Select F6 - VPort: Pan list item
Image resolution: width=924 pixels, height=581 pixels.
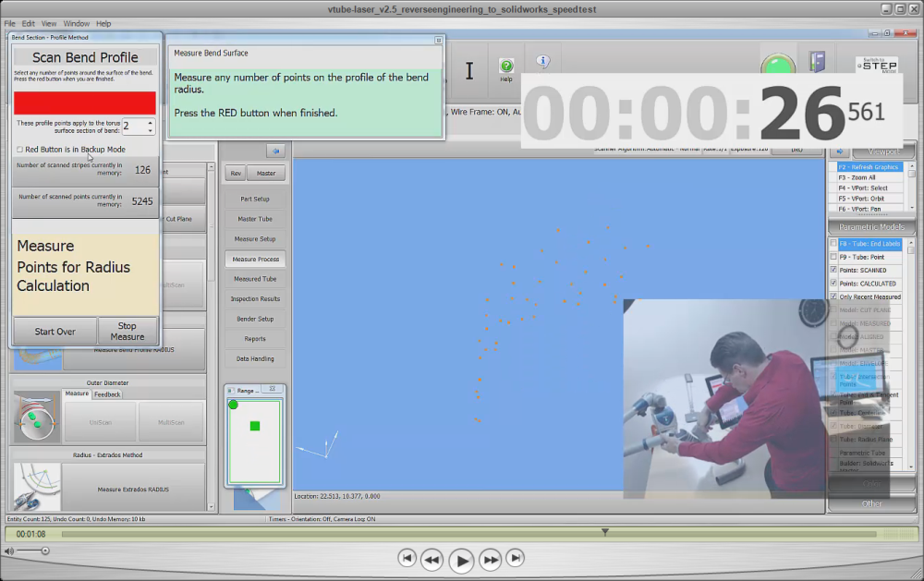(x=869, y=209)
